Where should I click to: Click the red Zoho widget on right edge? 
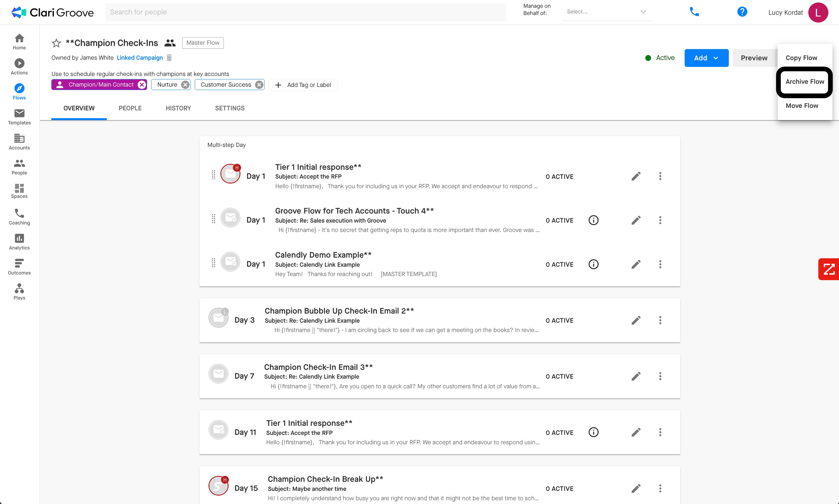pos(829,269)
